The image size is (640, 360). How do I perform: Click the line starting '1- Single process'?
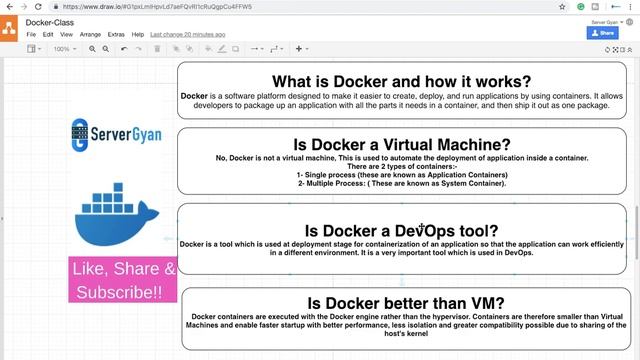click(x=402, y=175)
